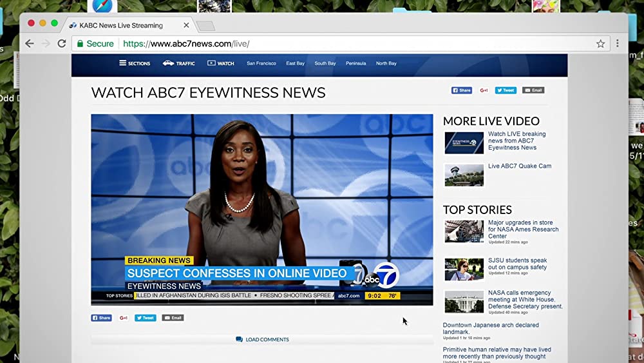Click the Facebook Share button below the video
Image resolution: width=644 pixels, height=363 pixels.
pos(101,318)
